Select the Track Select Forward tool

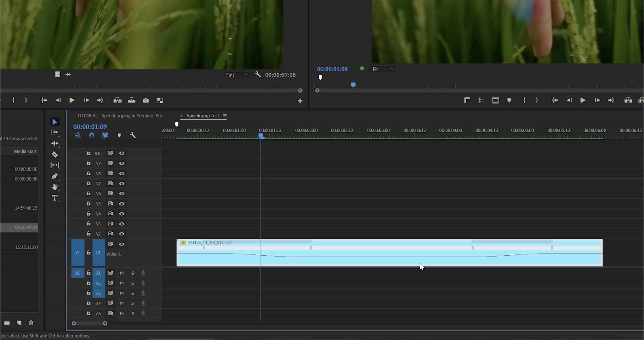click(x=54, y=132)
